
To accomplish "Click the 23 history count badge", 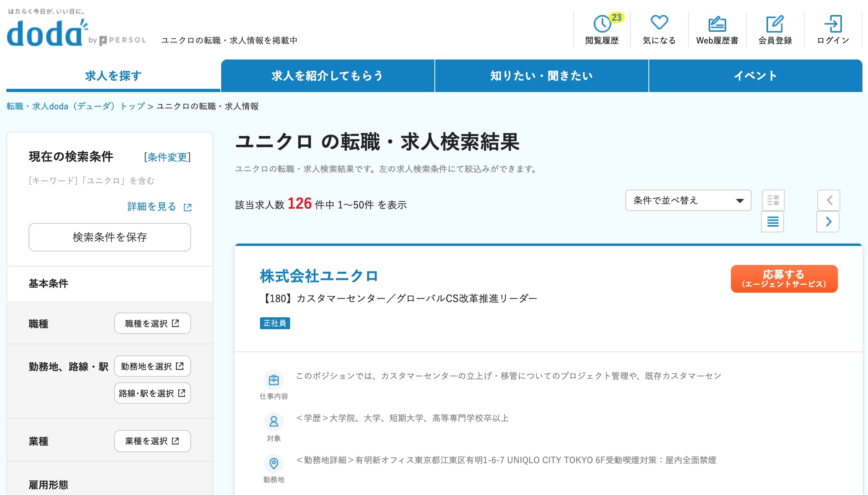I will (x=616, y=17).
